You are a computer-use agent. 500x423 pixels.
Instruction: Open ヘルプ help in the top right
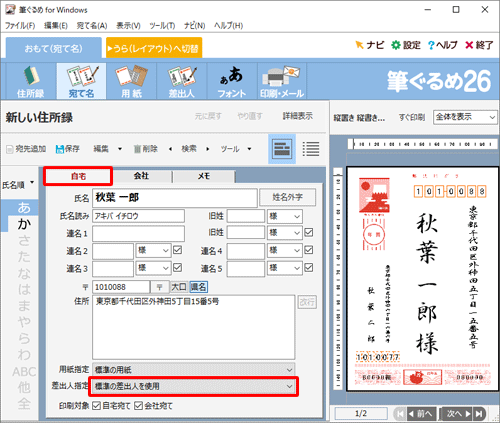(442, 45)
